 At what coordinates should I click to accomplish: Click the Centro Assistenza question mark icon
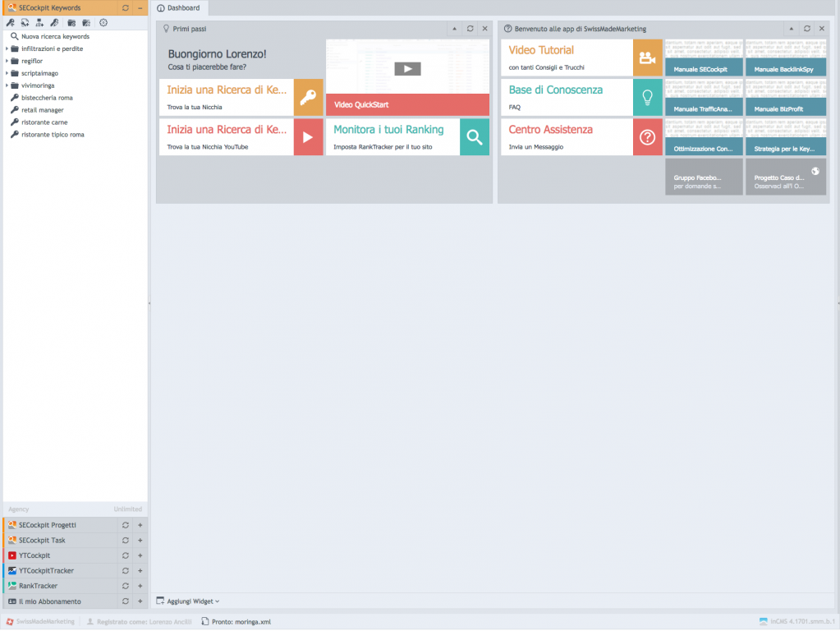coord(648,137)
